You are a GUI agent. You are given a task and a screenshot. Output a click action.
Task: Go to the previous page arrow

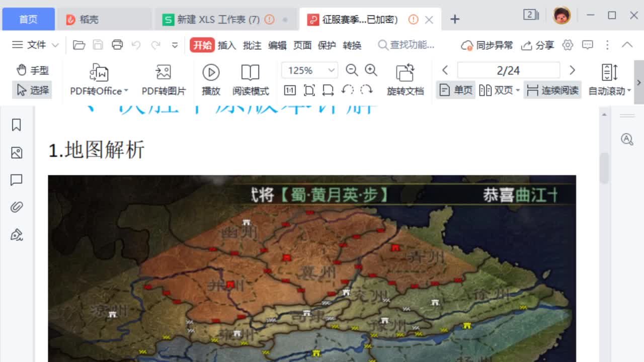445,70
